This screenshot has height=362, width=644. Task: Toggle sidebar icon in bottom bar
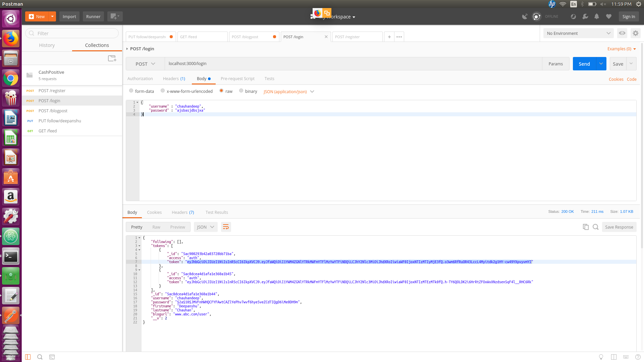tap(28, 357)
